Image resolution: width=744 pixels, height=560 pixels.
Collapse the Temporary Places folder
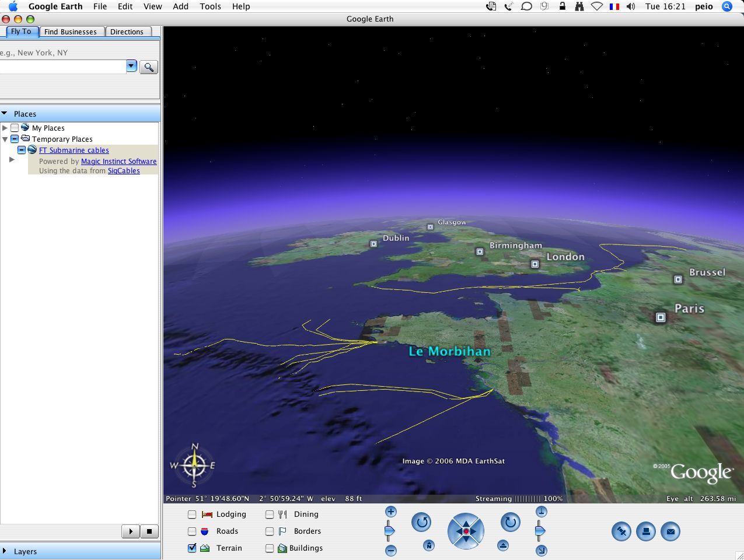pos(5,139)
